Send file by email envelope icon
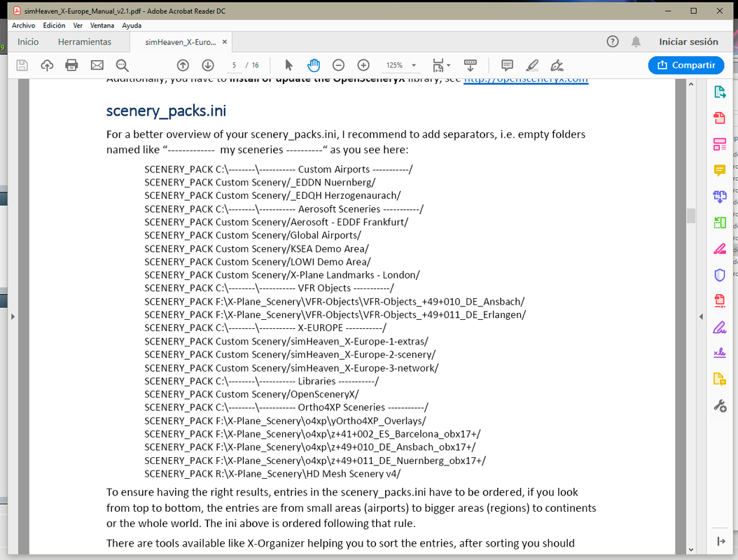The height and width of the screenshot is (560, 738). 97,65
